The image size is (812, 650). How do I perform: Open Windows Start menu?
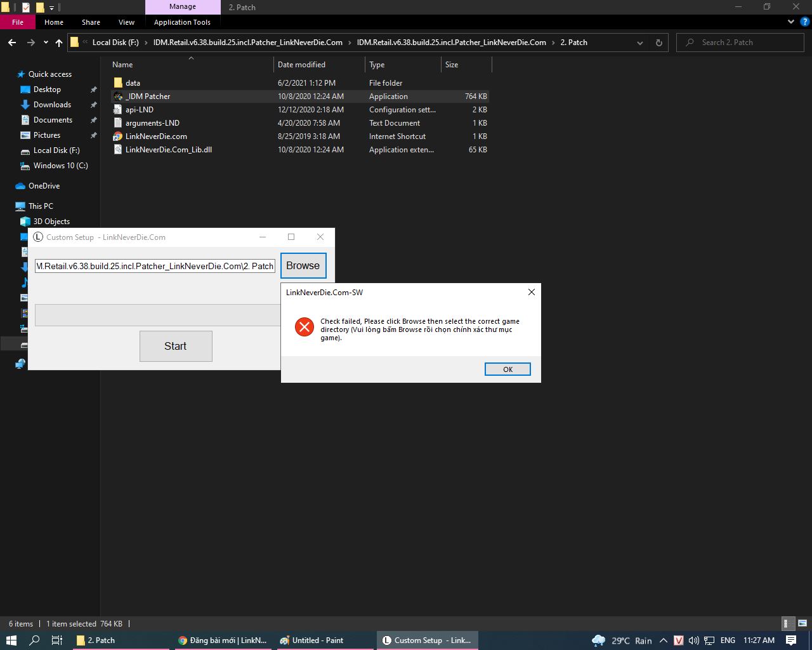[11, 640]
